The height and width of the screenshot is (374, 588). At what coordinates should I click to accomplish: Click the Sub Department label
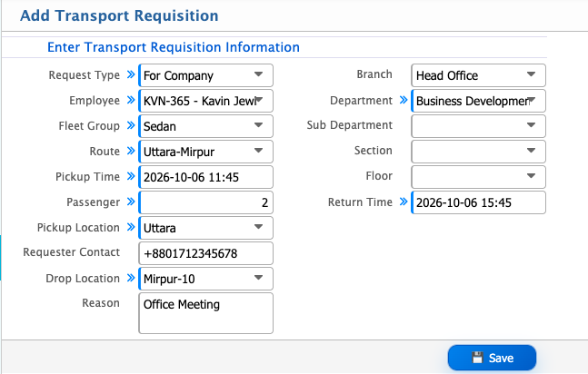click(350, 125)
